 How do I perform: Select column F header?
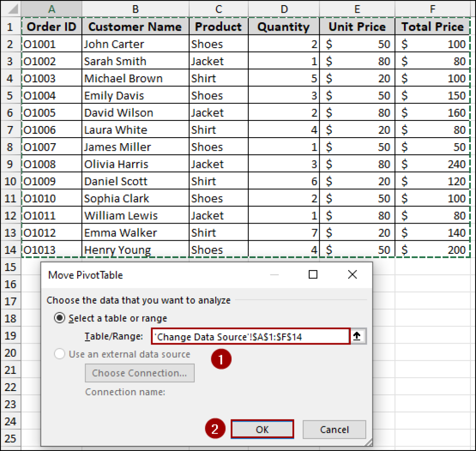[x=432, y=8]
